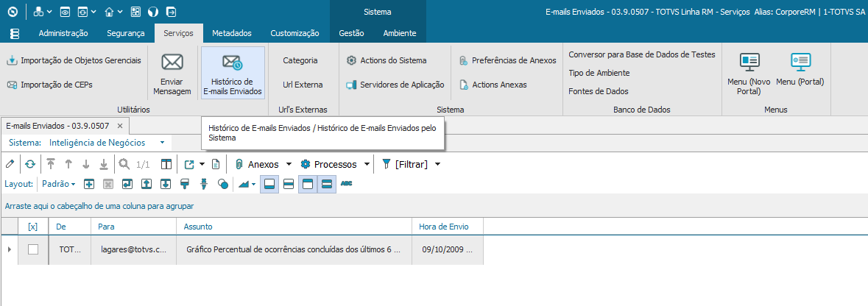Go to last record arrow
Viewport: 868px width, 306px height.
pyautogui.click(x=104, y=164)
